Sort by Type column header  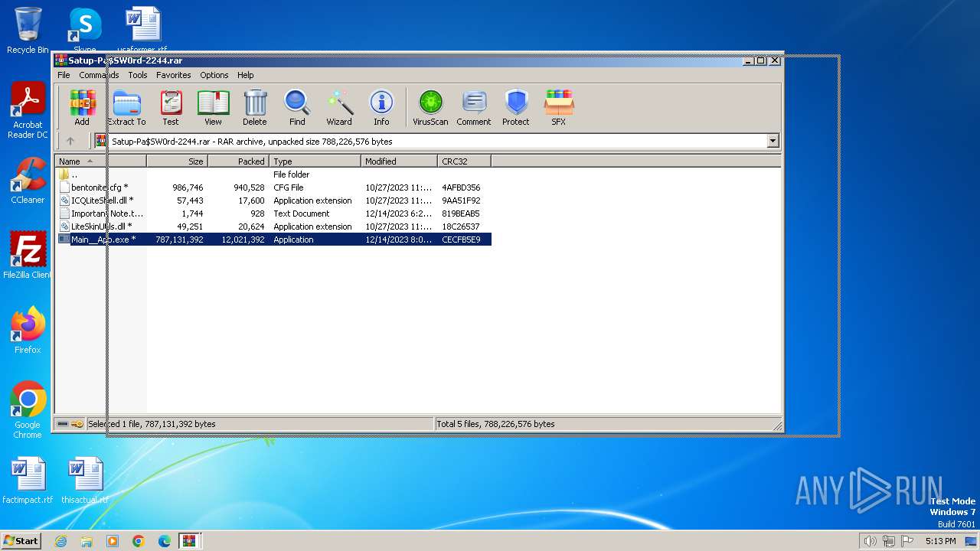click(x=315, y=161)
